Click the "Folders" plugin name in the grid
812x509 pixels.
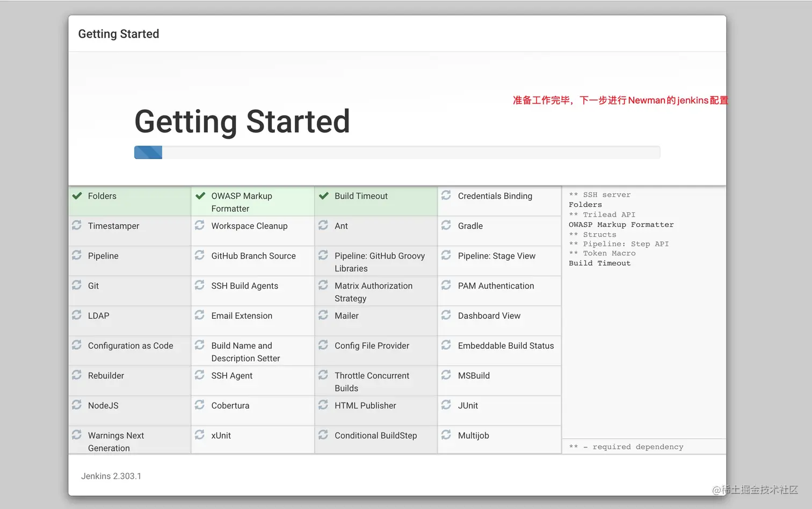(x=102, y=196)
